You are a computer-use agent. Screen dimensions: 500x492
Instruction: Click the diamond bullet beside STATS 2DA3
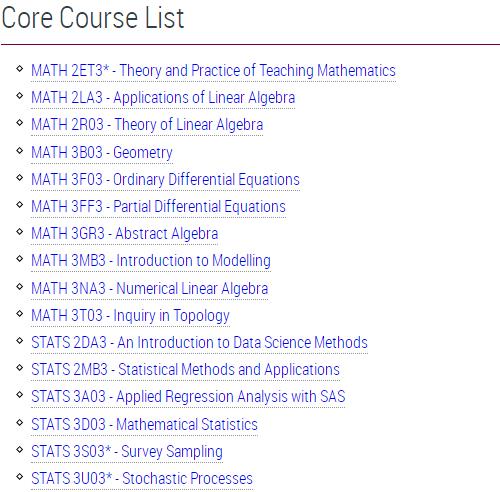click(20, 341)
